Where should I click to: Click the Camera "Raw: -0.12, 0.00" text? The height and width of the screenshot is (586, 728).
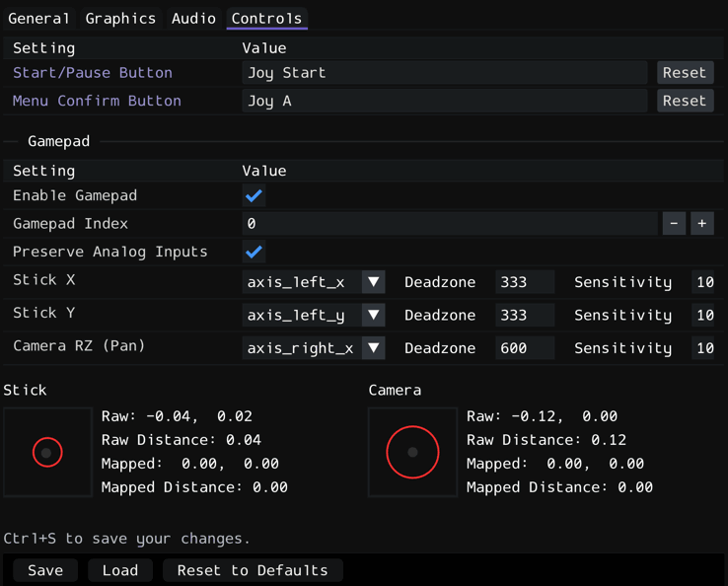tap(542, 416)
